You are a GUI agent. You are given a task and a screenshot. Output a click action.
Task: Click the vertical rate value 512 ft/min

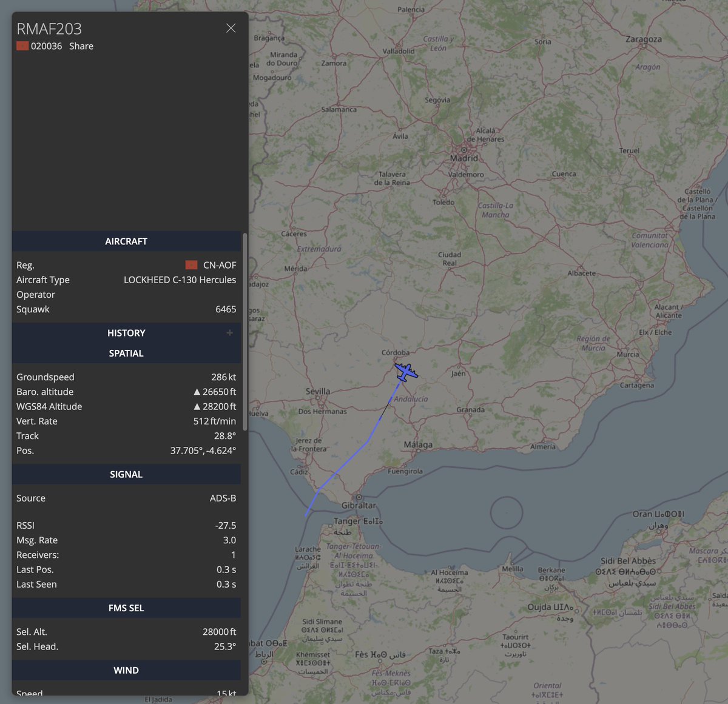[215, 421]
